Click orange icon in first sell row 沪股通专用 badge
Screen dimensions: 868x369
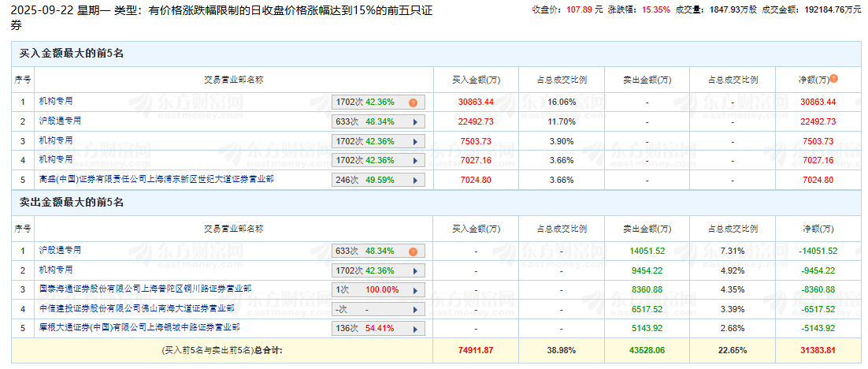click(x=412, y=252)
